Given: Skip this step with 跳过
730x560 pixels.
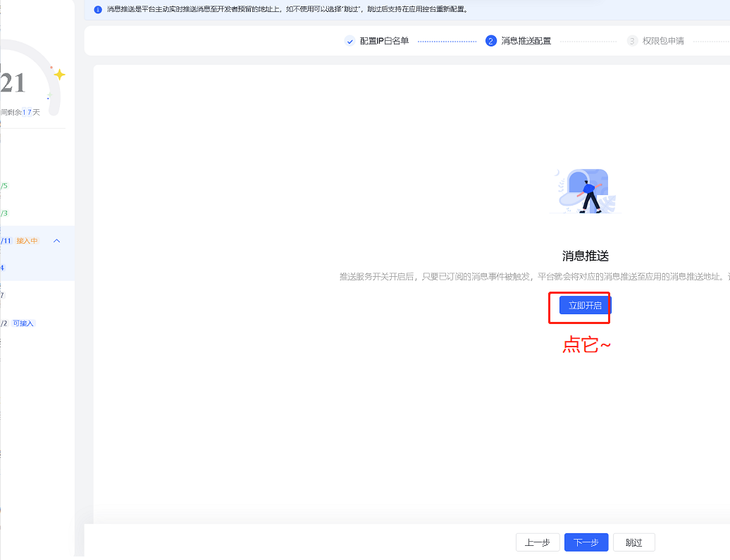Looking at the screenshot, I should point(633,542).
